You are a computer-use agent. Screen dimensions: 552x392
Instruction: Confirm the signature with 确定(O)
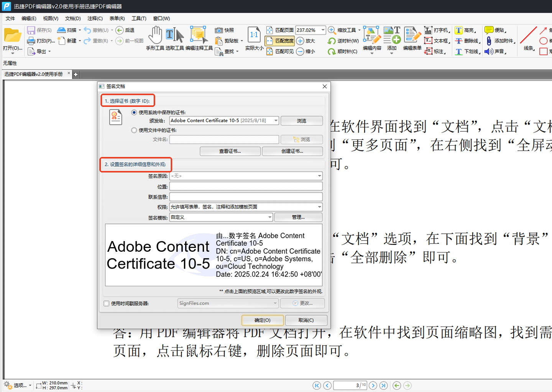coord(263,320)
